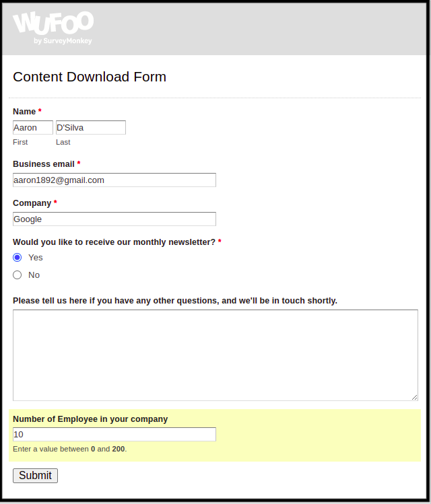Viewport: 431px width, 504px height.
Task: Click the newsletter question label
Action: (x=114, y=242)
